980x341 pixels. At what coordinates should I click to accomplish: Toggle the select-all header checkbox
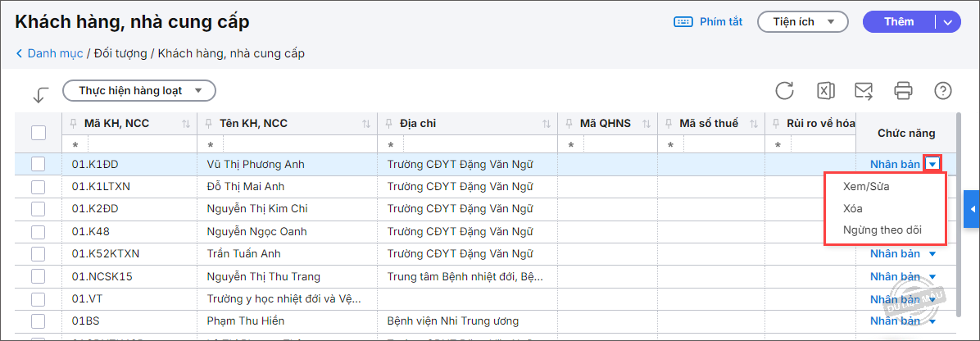tap(39, 132)
